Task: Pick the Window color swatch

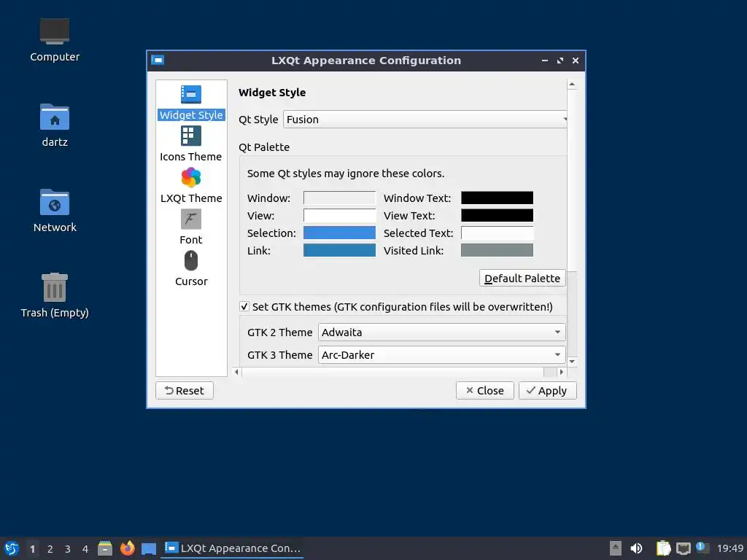Action: 339,198
